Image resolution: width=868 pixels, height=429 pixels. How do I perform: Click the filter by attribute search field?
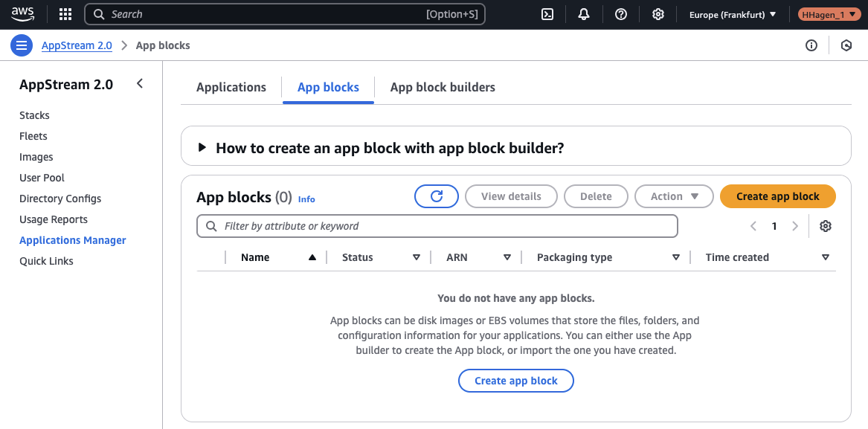437,225
